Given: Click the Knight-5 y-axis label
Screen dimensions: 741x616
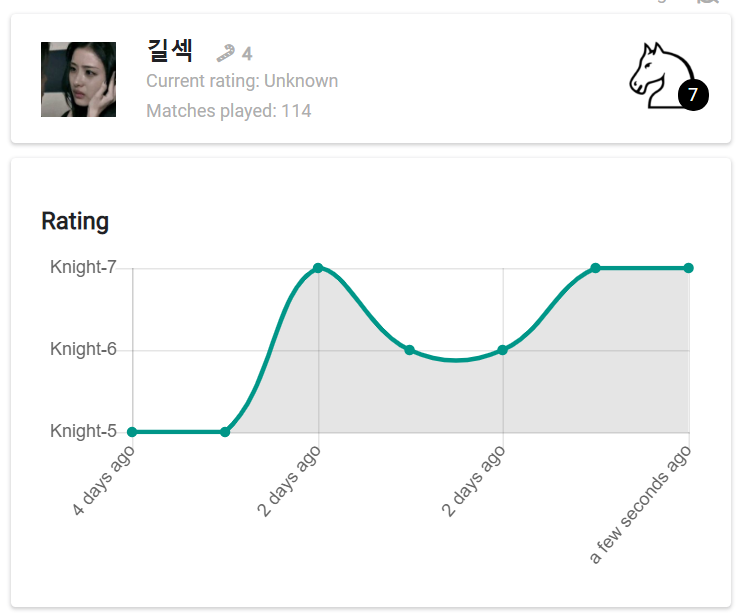Looking at the screenshot, I should pos(83,431).
